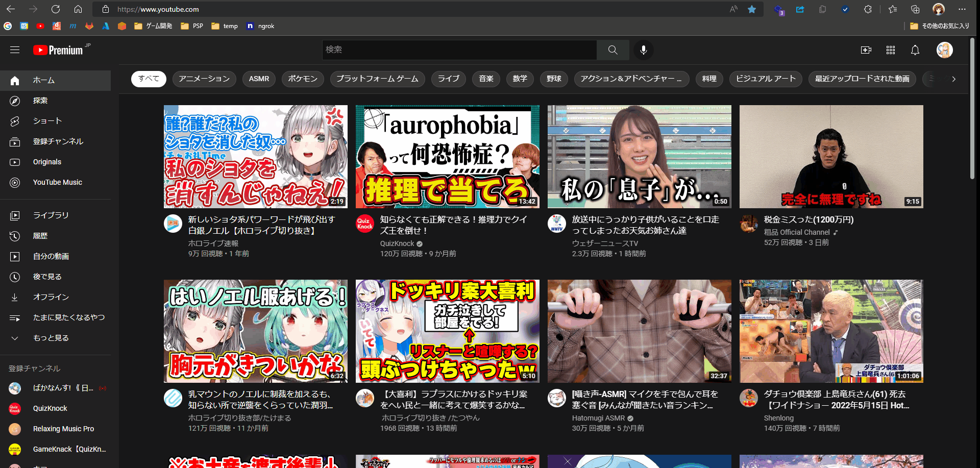Open オフライン downloads in sidebar
980x468 pixels.
click(x=55, y=298)
